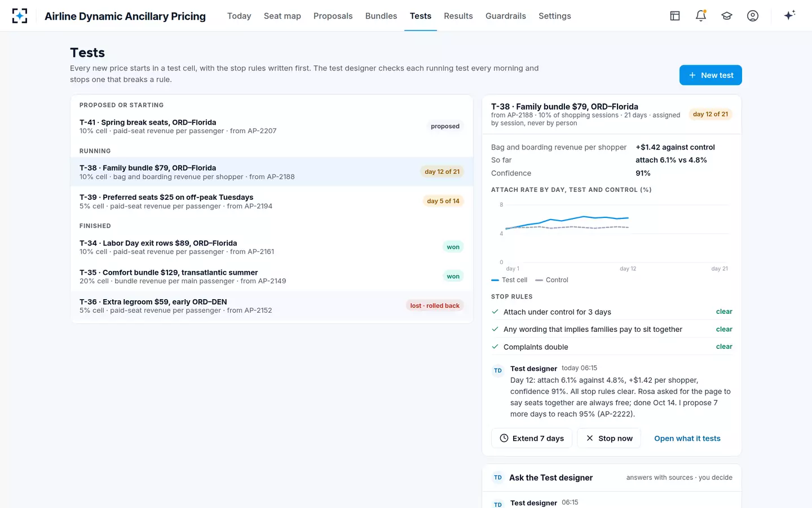Click the proposed status badge
Screen dimensions: 812x508
tap(445, 126)
